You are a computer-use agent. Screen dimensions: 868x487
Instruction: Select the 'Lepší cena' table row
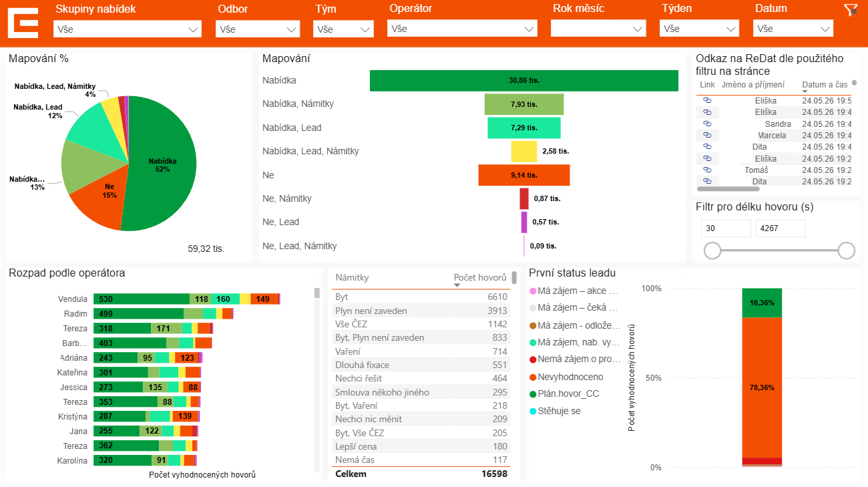point(421,446)
